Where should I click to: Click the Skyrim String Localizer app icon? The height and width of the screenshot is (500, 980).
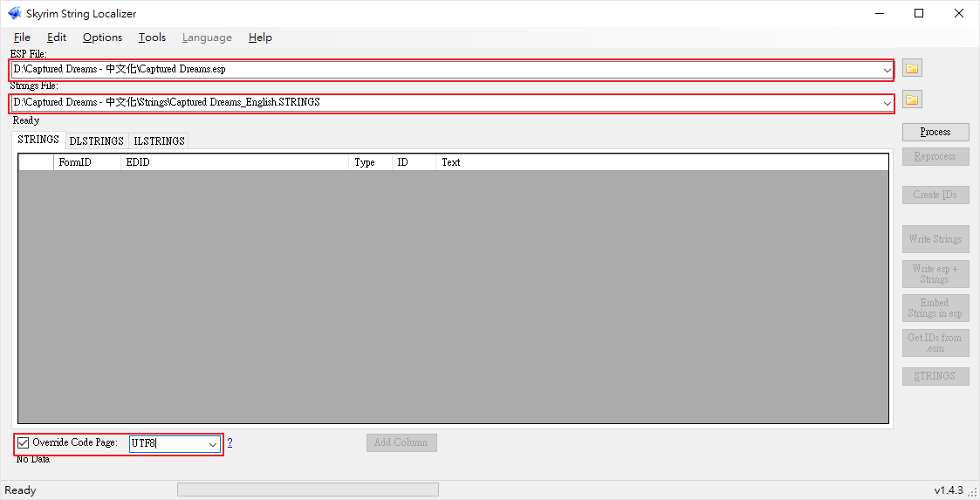(14, 13)
